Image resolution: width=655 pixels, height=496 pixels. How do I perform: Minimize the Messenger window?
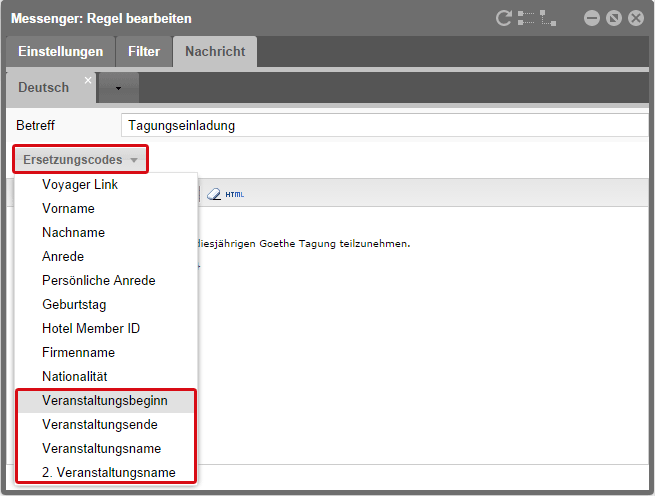pyautogui.click(x=592, y=18)
